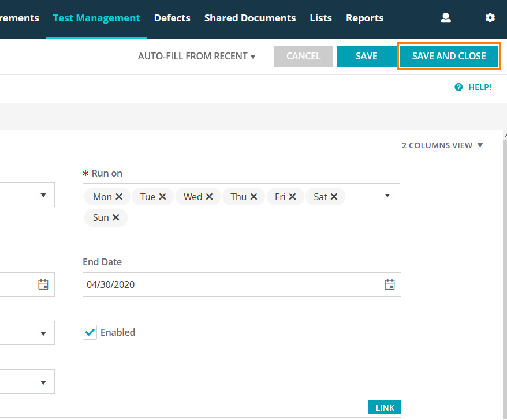Open the settings gear icon

490,18
